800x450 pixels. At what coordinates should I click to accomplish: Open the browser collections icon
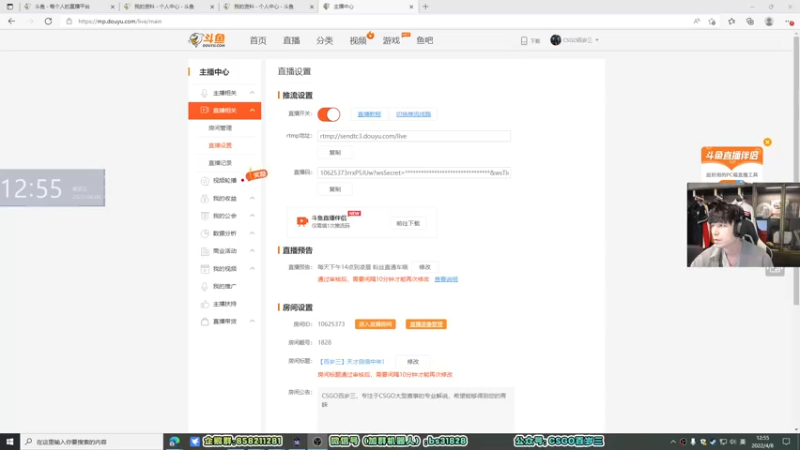point(750,21)
